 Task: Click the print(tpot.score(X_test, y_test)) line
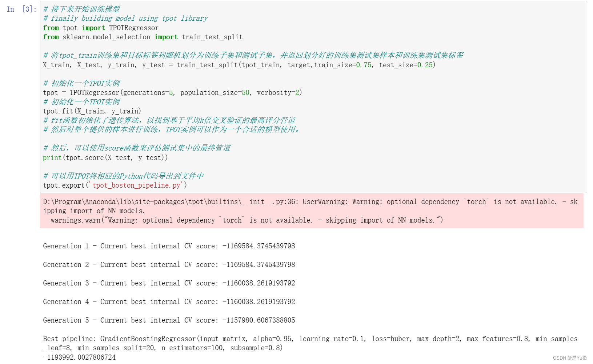coord(105,158)
